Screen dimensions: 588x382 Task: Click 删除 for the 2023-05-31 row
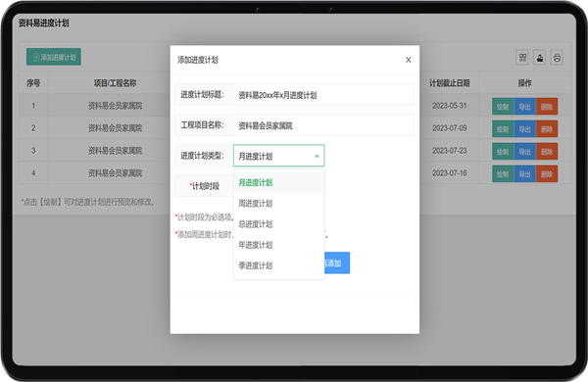coord(547,107)
